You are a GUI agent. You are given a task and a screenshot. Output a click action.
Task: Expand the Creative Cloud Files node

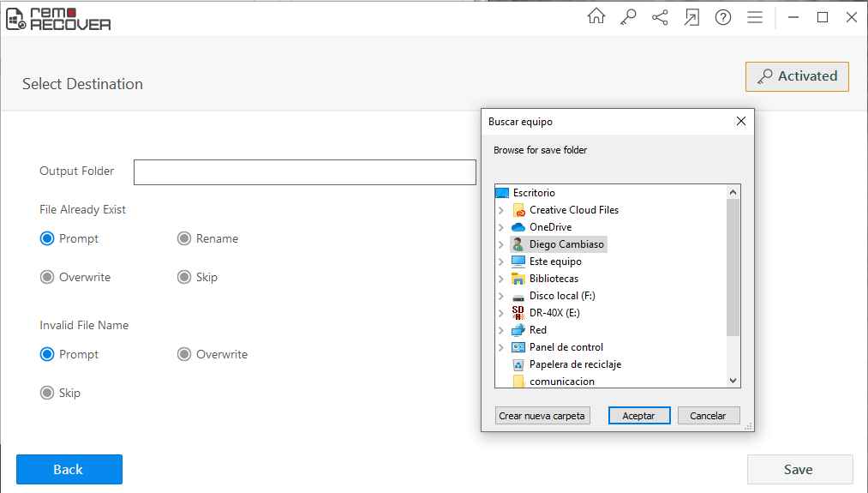click(x=501, y=210)
